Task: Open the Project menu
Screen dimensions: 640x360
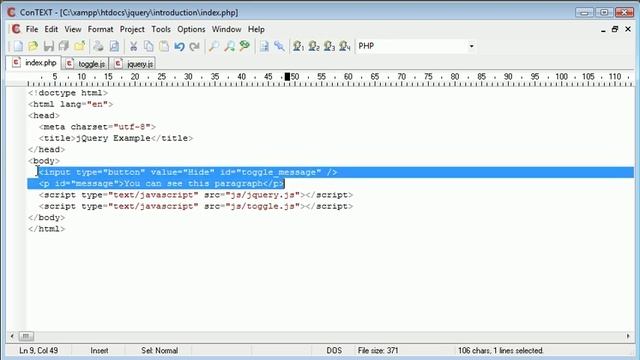Action: tap(132, 29)
